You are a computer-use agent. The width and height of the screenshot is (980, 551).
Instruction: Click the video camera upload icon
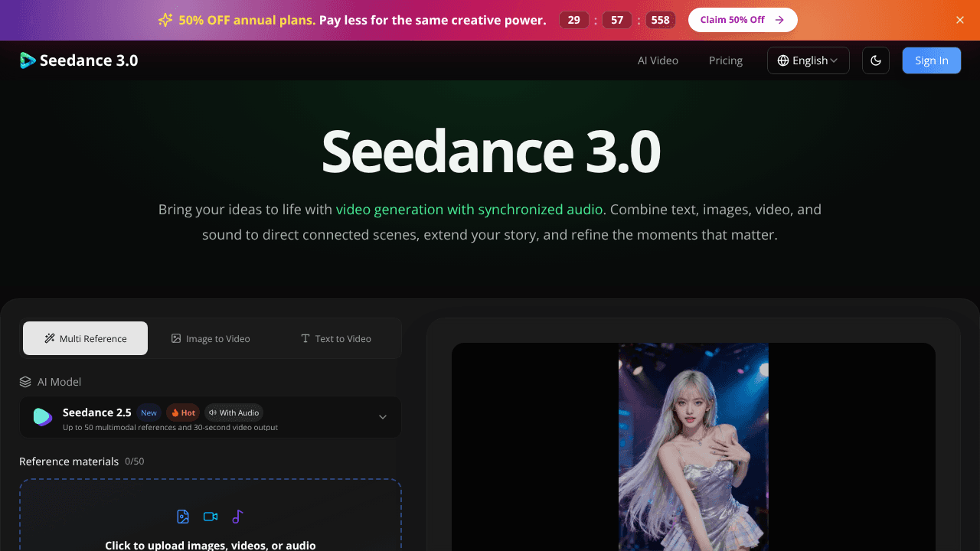click(x=211, y=517)
